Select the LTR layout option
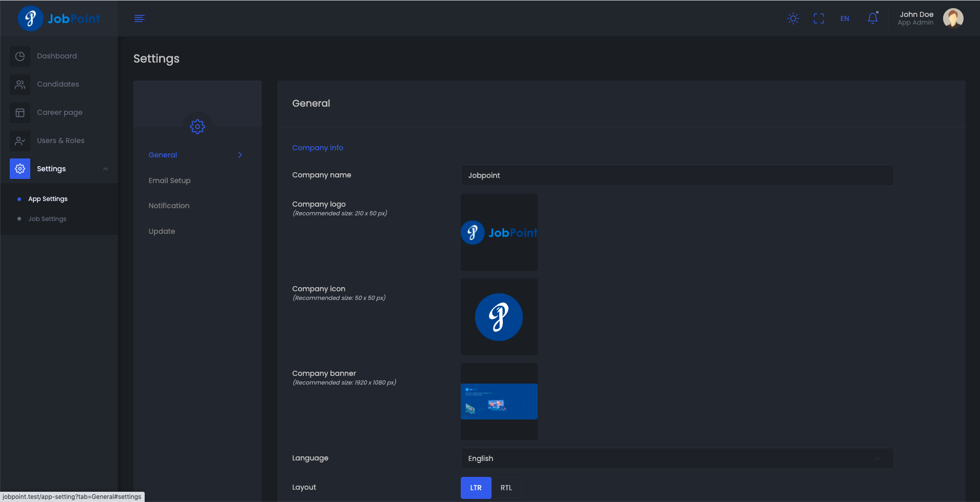The width and height of the screenshot is (980, 502). point(476,488)
